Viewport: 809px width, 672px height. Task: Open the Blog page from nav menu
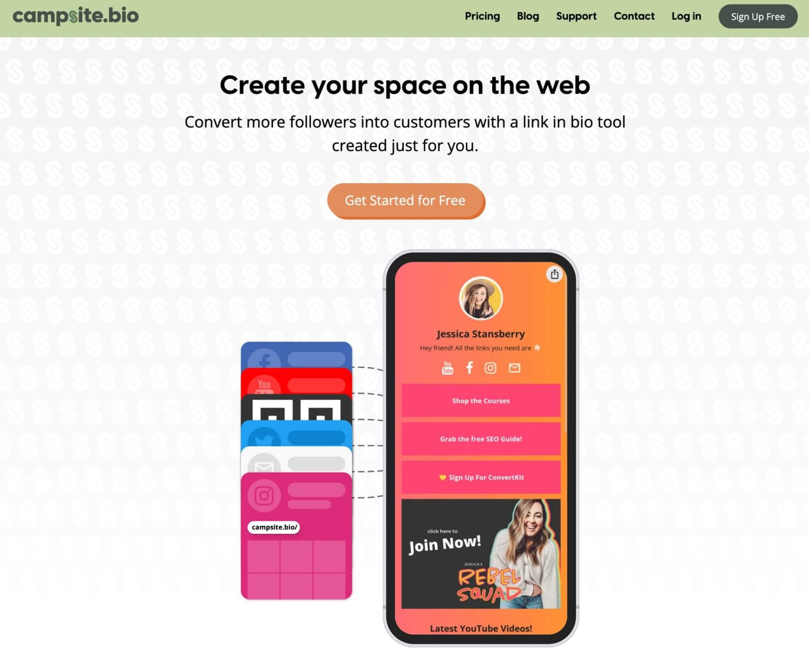point(528,16)
